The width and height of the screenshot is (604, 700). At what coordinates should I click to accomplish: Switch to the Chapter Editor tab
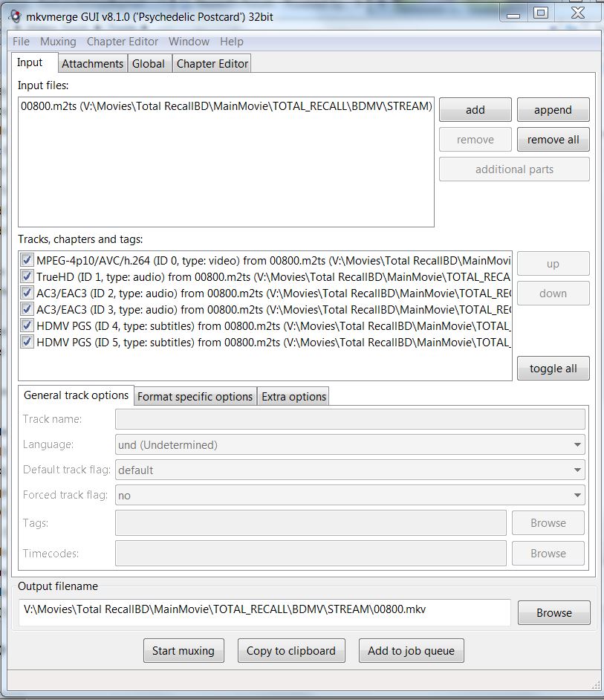click(x=212, y=63)
